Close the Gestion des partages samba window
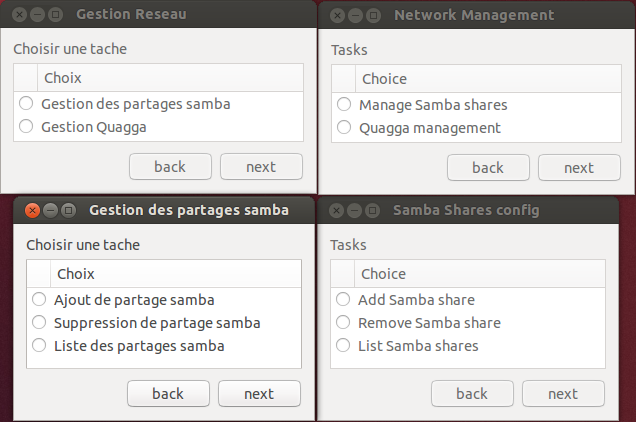Viewport: 636px width, 422px height. pos(32,210)
